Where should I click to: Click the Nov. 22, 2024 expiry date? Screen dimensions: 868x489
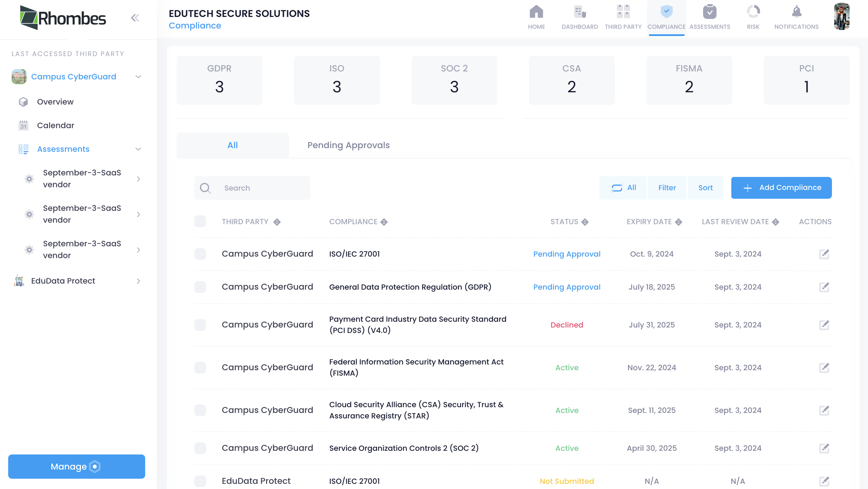[652, 368]
